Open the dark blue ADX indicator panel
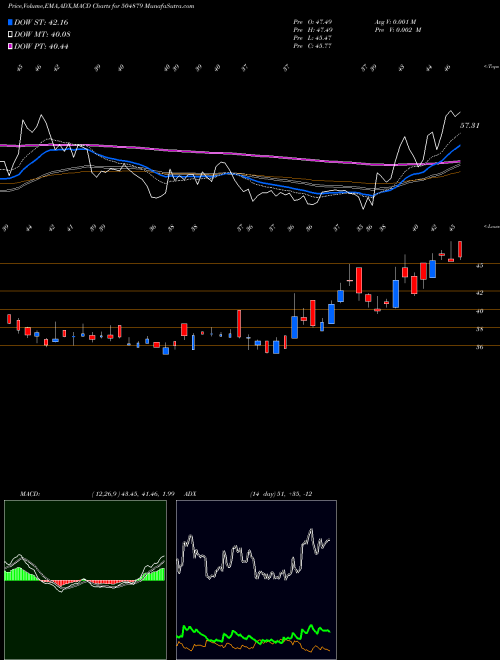Viewport: 500px width, 660px height. pos(256,580)
